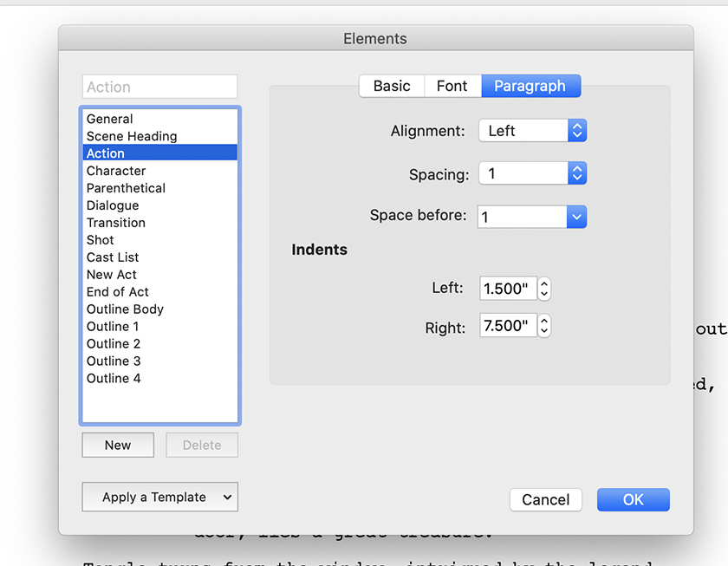728x566 pixels.
Task: Click the Left indent stepper arrows
Action: pyautogui.click(x=544, y=289)
